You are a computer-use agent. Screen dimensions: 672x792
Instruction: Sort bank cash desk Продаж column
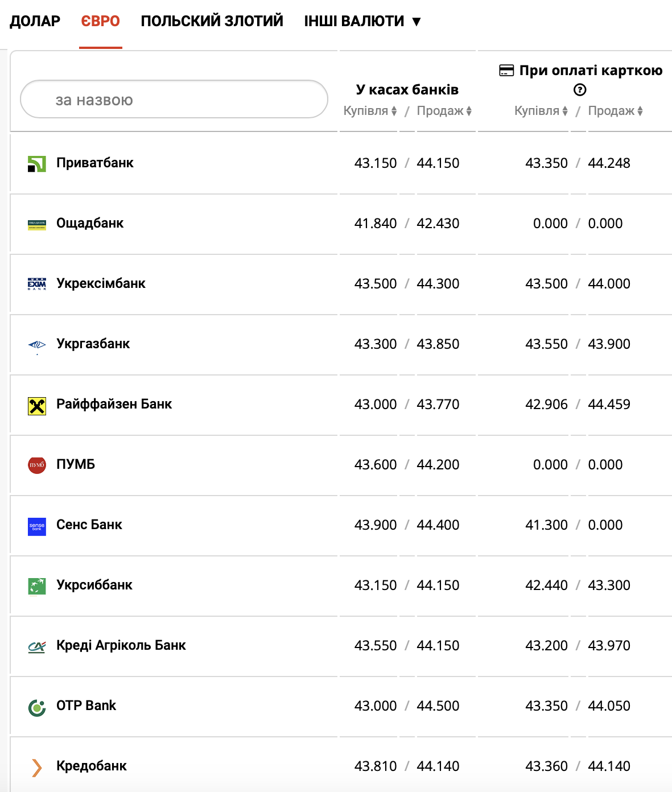click(444, 111)
